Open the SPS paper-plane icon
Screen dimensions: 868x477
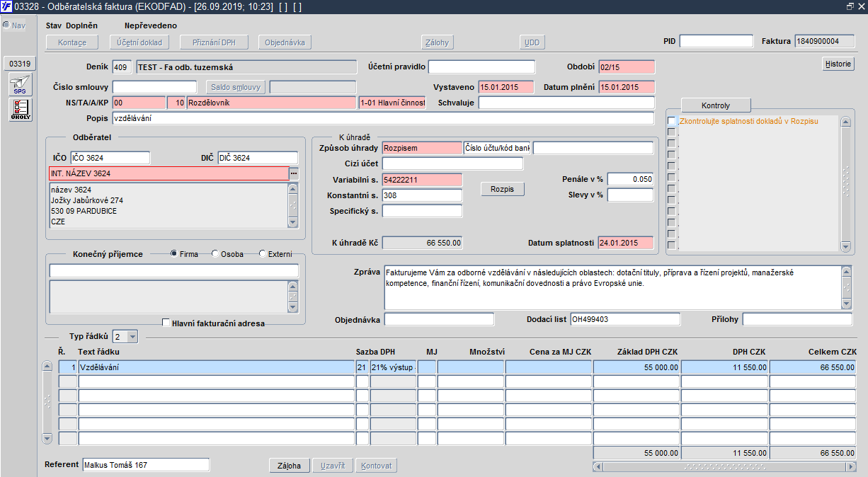point(21,86)
